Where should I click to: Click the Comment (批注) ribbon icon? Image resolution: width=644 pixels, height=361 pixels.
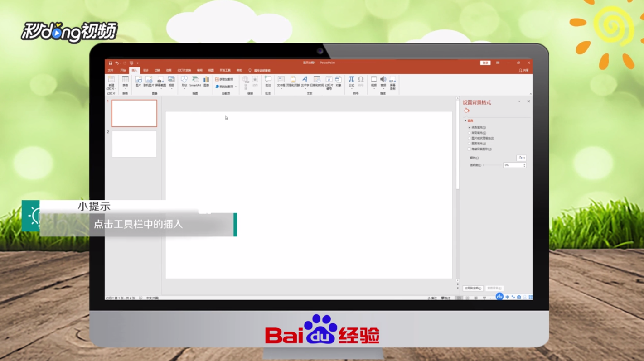coord(268,79)
